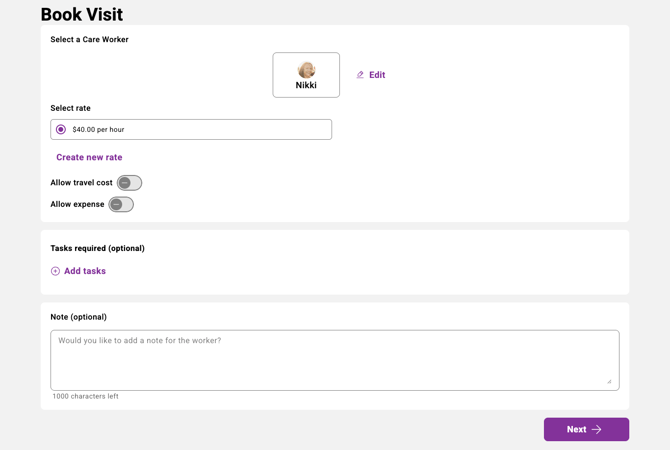Click the Create new rate link

click(x=89, y=157)
